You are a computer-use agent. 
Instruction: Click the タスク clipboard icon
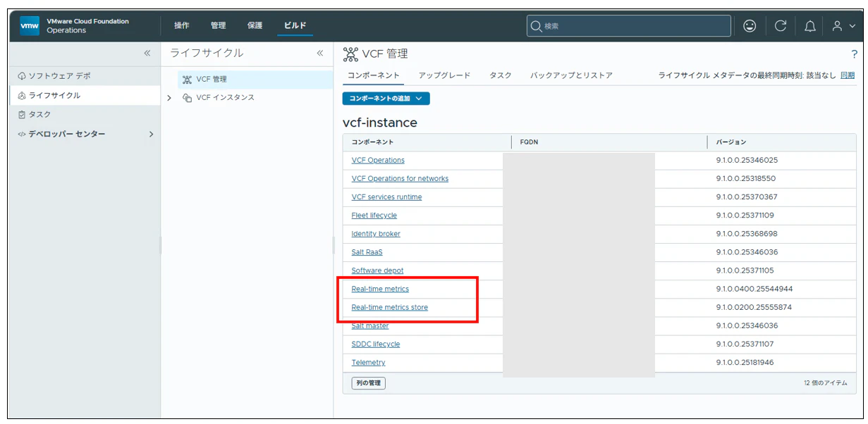point(22,115)
